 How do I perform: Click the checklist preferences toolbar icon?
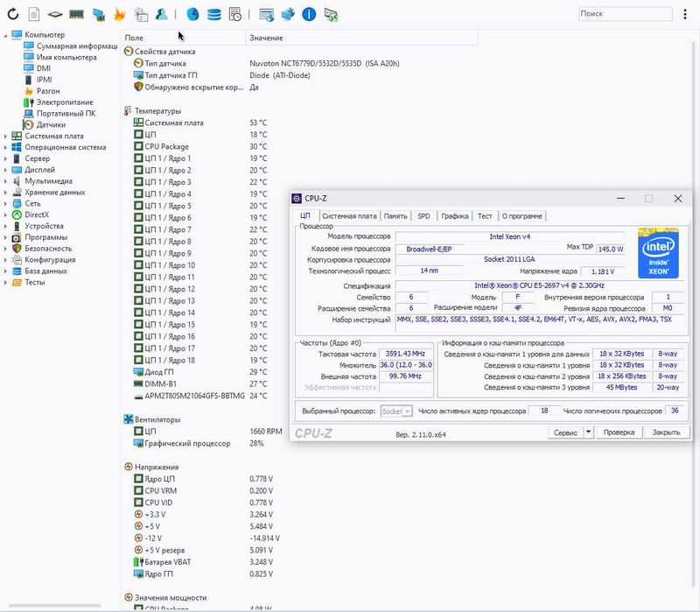tap(141, 15)
